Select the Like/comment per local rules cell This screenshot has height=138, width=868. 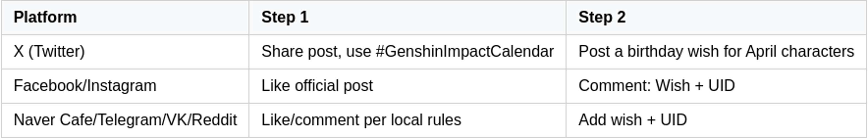(361, 120)
